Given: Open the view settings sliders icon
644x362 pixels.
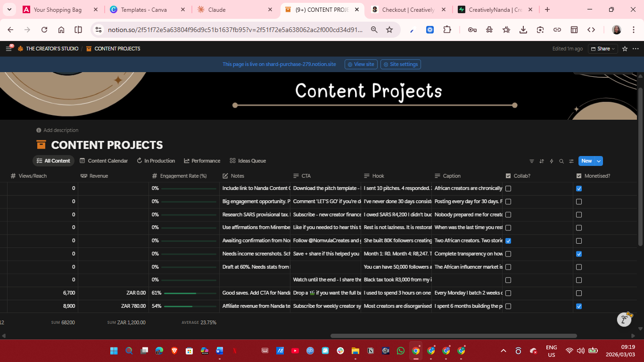Looking at the screenshot, I should [571, 161].
